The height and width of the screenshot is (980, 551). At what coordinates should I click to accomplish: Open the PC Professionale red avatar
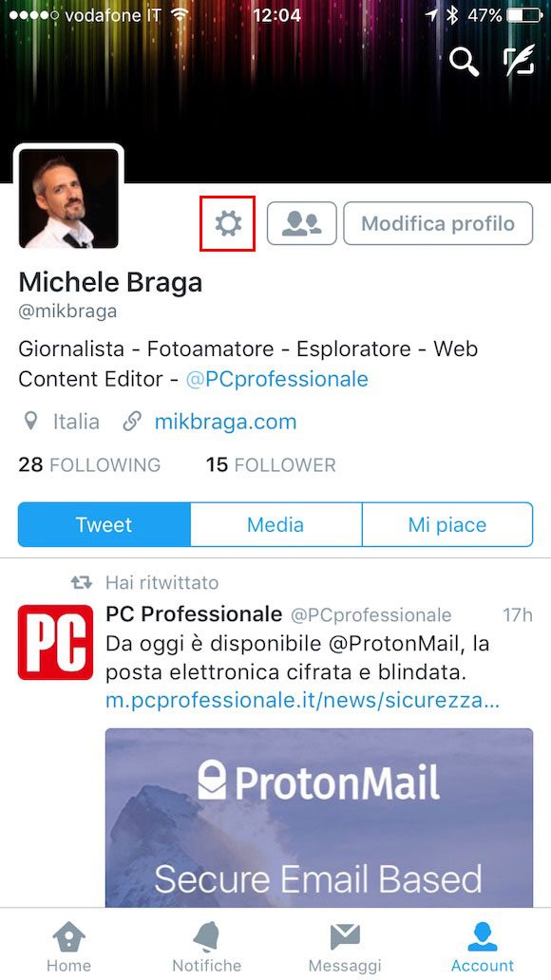[55, 642]
